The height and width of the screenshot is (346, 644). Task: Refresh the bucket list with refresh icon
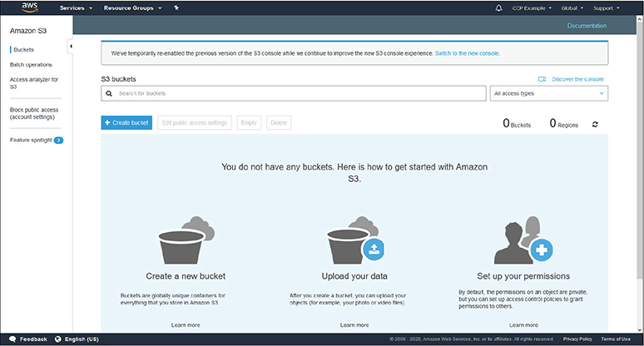tap(595, 124)
